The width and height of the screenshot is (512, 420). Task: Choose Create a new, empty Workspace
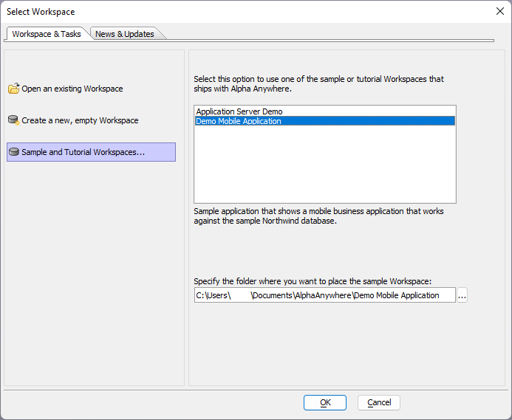80,120
